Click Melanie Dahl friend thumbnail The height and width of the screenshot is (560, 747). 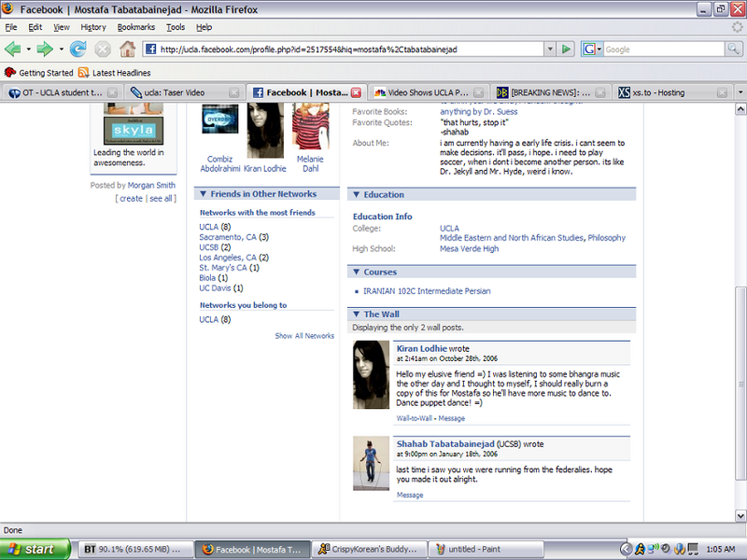[311, 126]
